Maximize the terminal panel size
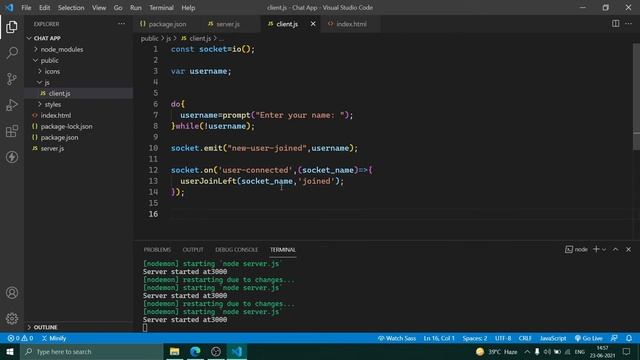Screen dimensions: 640x360 616,249
